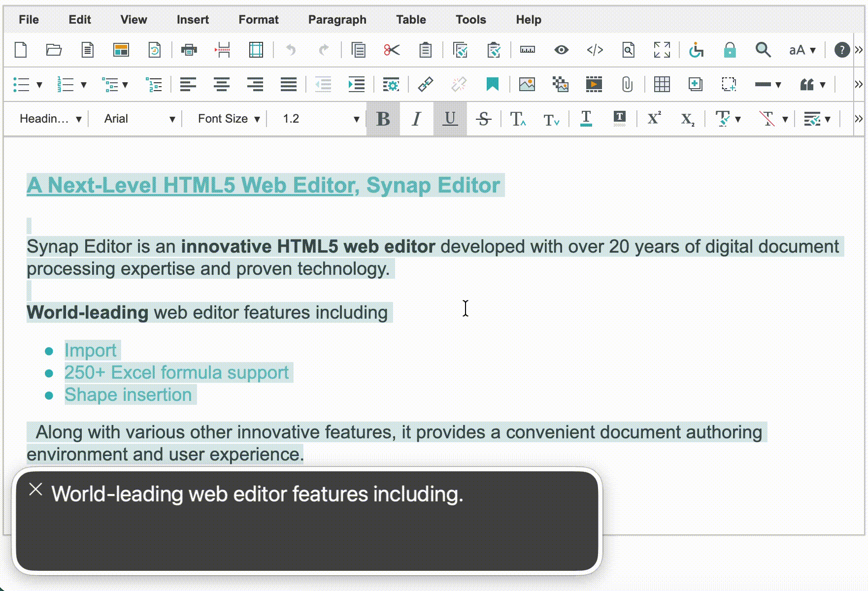This screenshot has height=591, width=868.
Task: Attach file paperclip icon
Action: 627,84
